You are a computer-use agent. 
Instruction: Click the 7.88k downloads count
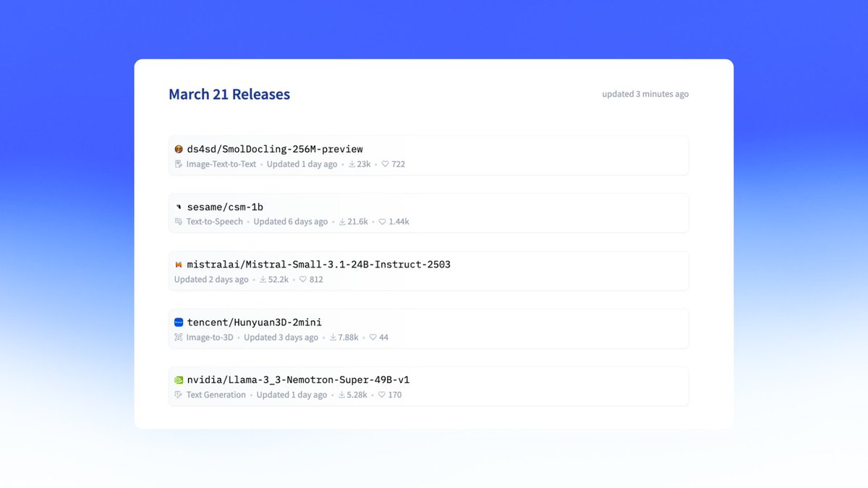coord(349,338)
